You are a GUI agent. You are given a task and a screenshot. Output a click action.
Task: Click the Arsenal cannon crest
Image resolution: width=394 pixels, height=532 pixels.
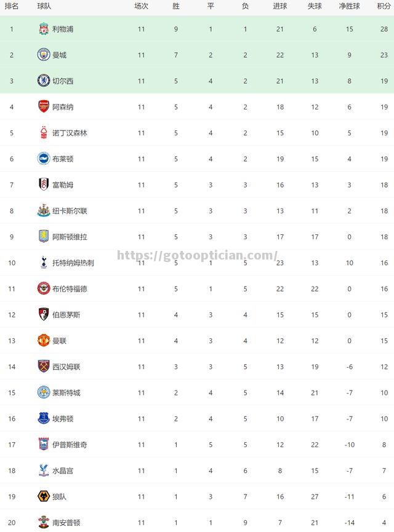44,106
